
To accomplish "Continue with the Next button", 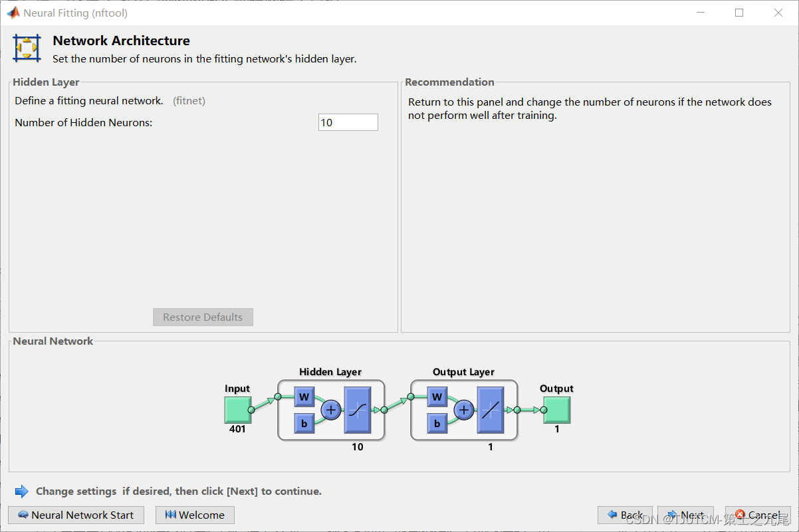I will pos(685,515).
